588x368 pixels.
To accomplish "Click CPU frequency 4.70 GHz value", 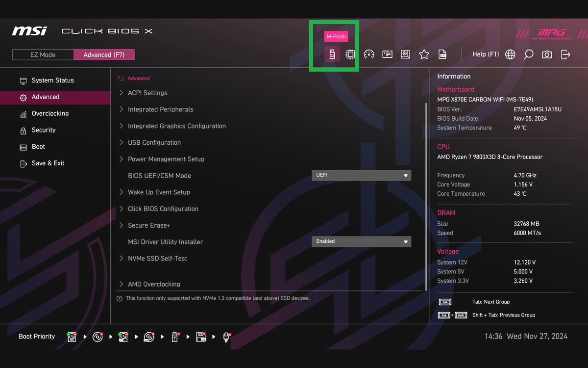I will click(x=525, y=175).
